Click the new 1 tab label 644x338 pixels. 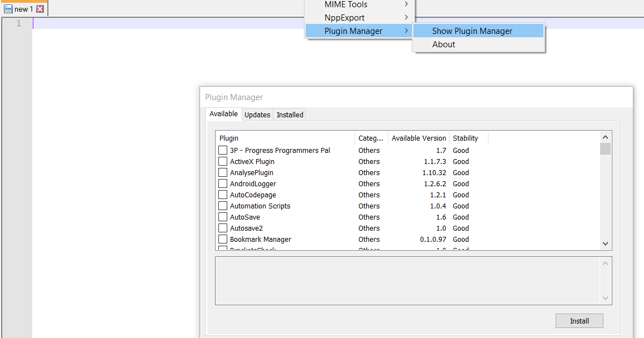point(23,9)
